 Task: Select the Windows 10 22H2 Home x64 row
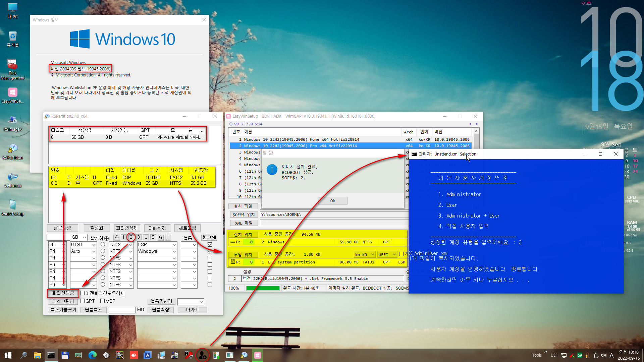tap(351, 139)
